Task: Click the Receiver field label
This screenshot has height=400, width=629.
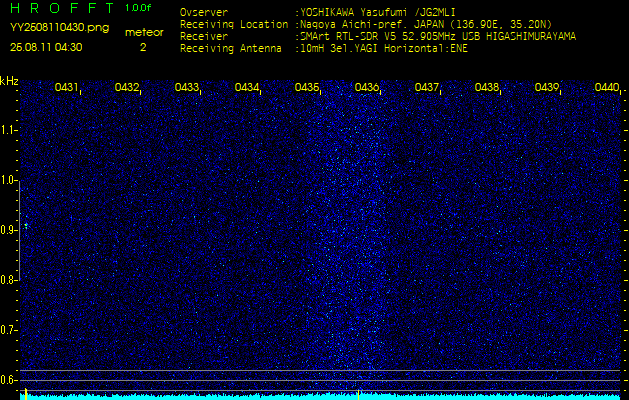Action: (x=204, y=37)
